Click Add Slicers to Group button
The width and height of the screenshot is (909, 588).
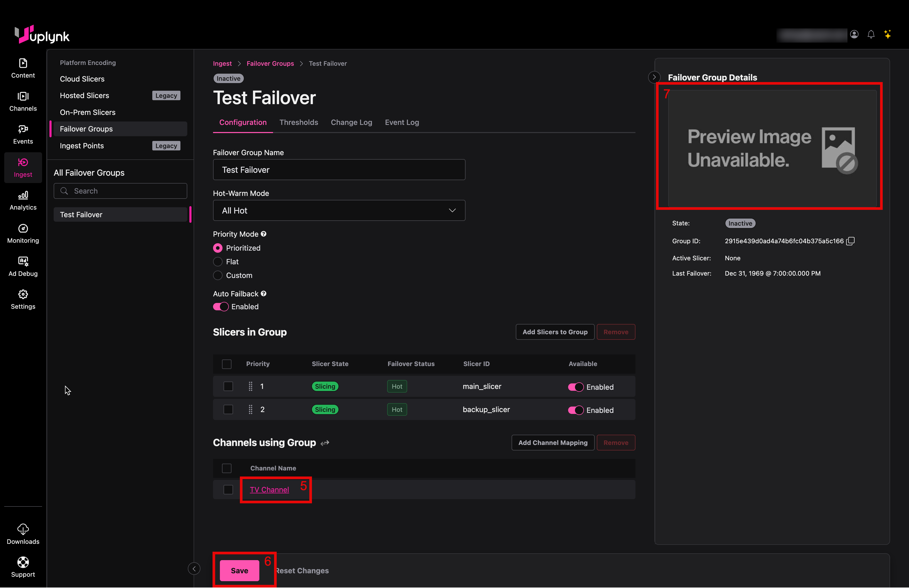[554, 332]
